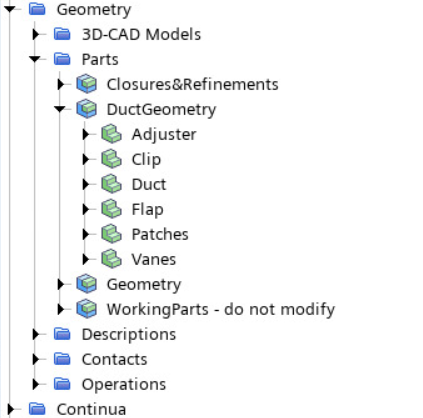Click the WorkingParts composite part icon
Screen dimensions: 423x418
(x=87, y=309)
